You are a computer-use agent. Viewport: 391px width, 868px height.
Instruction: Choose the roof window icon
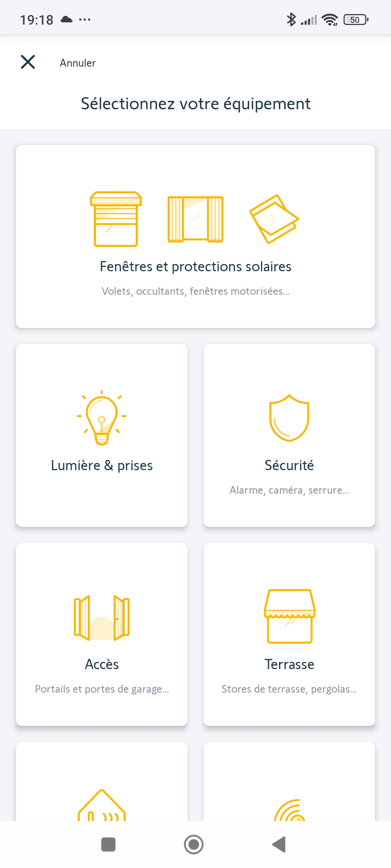point(274,219)
